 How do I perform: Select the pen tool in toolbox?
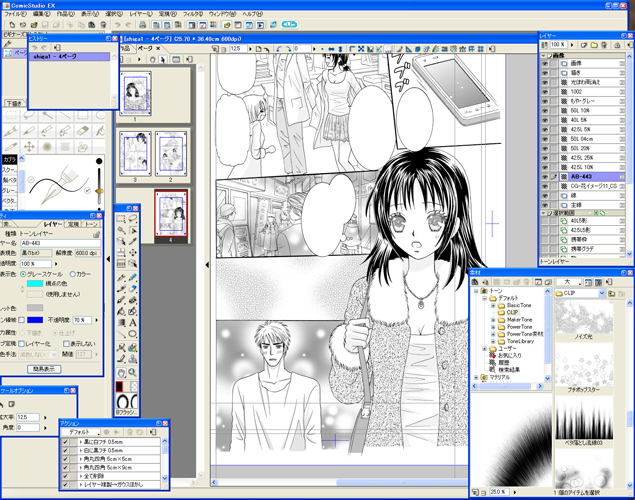pyautogui.click(x=121, y=278)
